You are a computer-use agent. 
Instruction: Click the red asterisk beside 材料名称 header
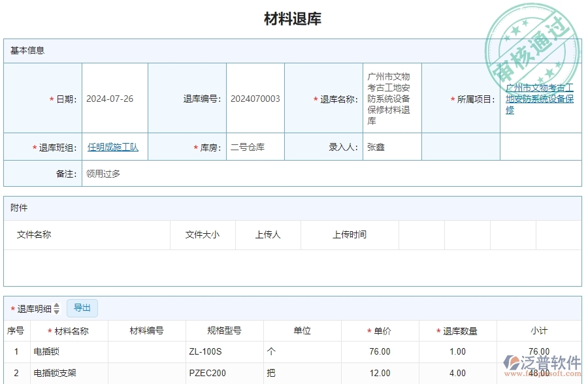[49, 331]
